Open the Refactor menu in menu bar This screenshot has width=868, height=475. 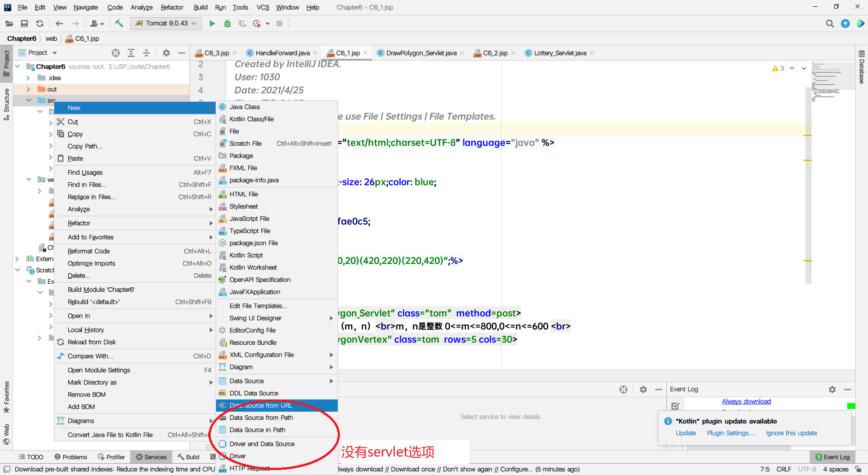click(x=172, y=7)
